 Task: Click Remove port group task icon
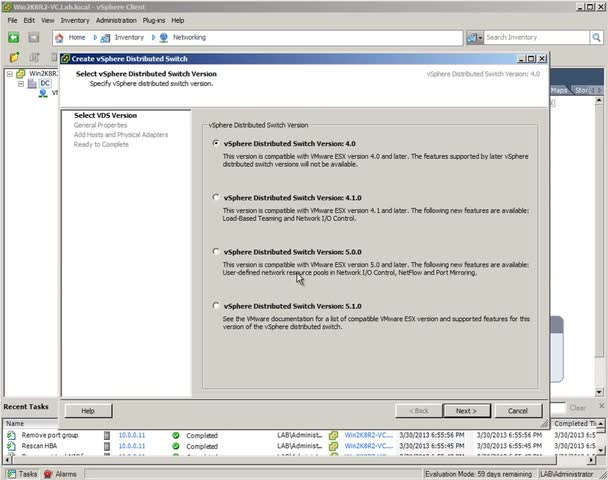coord(11,435)
